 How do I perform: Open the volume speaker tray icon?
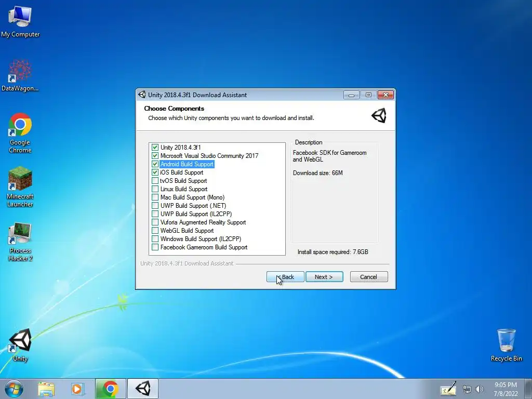[x=479, y=390]
